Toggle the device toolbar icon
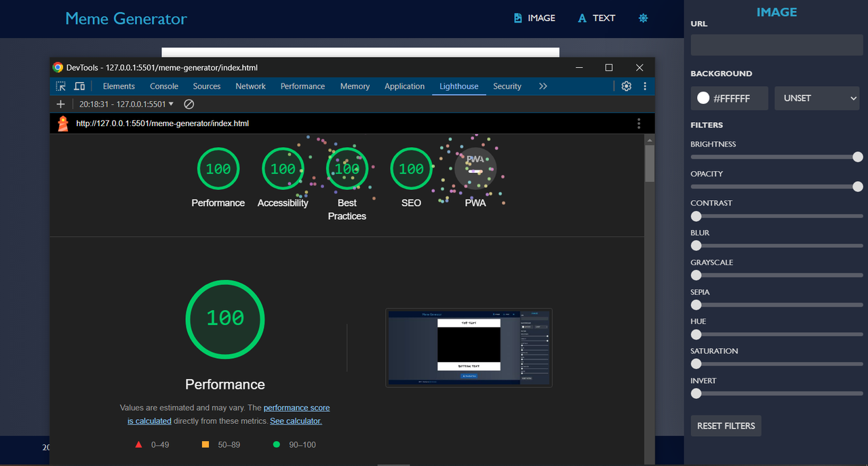Image resolution: width=868 pixels, height=466 pixels. pos(79,86)
